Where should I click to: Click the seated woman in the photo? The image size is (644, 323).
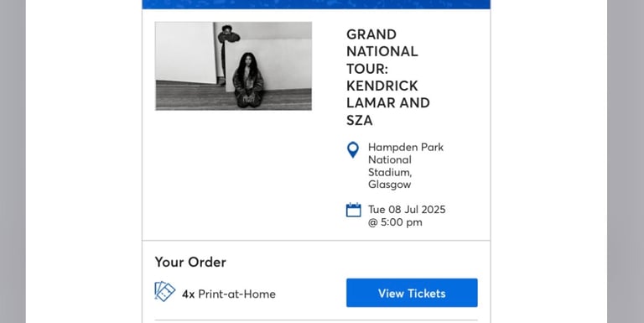248,81
